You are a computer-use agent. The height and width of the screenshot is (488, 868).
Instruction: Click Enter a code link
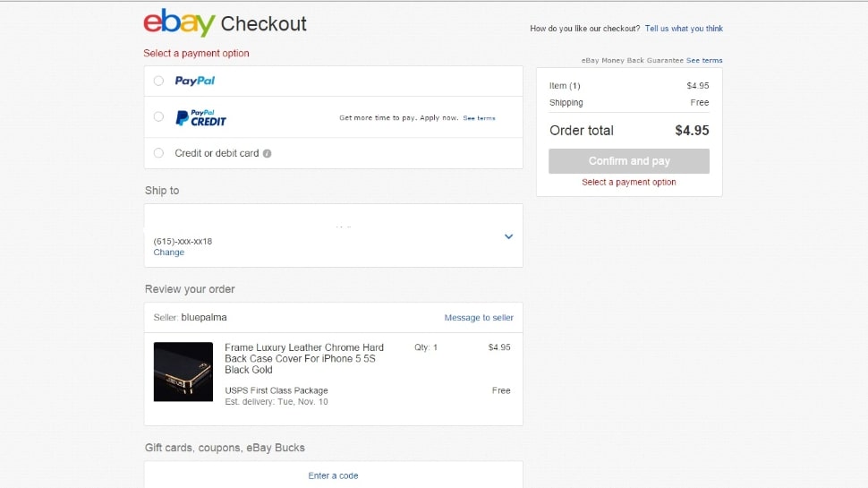333,475
